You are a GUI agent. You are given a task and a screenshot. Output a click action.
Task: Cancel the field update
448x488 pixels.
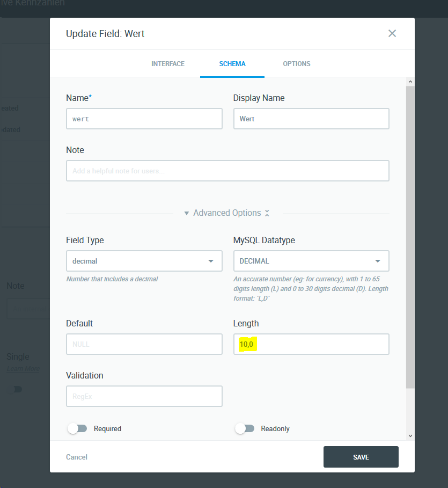[x=76, y=457]
